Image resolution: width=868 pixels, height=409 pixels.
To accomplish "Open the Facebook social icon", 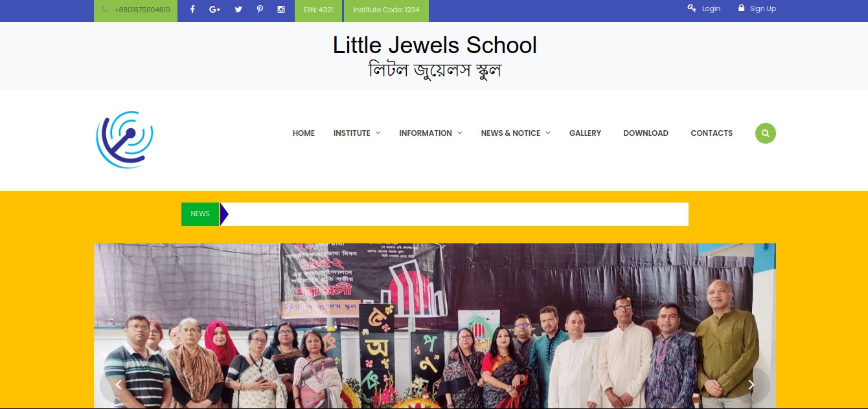I will coord(192,9).
